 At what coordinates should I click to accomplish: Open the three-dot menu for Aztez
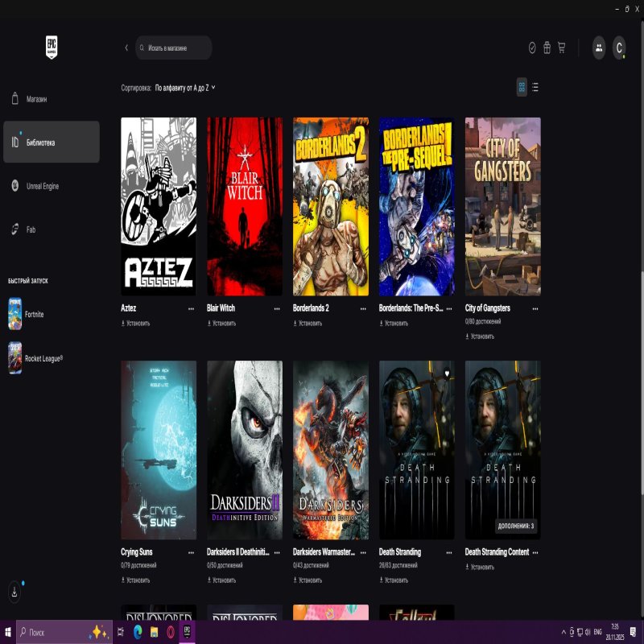point(191,308)
